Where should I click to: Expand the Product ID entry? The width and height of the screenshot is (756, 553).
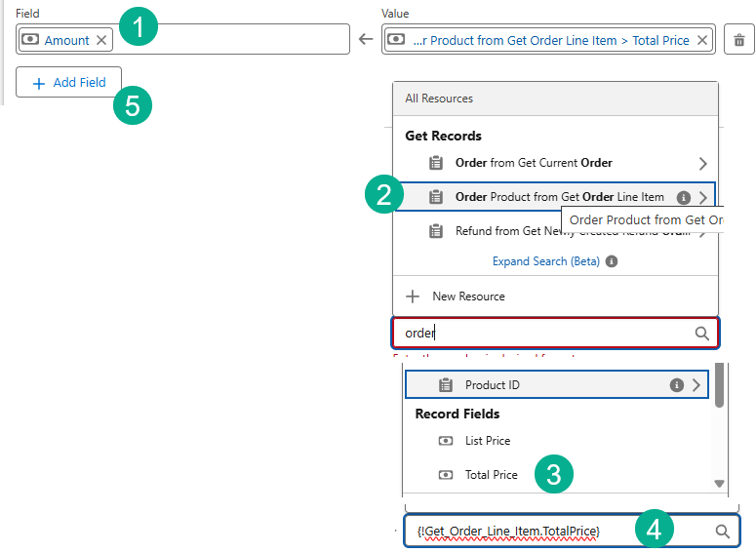(x=696, y=385)
